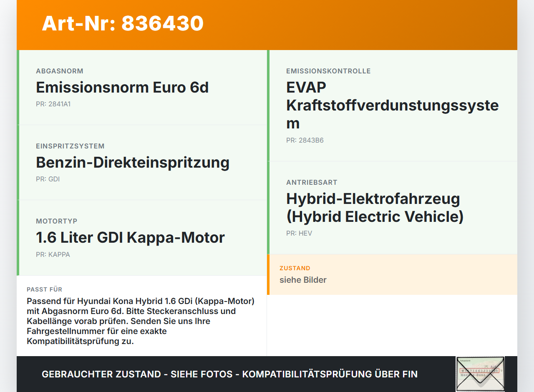The width and height of the screenshot is (534, 392).
Task: Click EVAP Kraftstoffverdunstungssystem value
Action: tap(393, 106)
